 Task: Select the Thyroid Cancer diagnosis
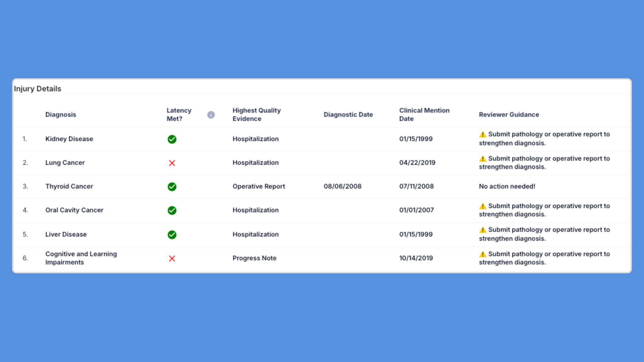coord(69,186)
